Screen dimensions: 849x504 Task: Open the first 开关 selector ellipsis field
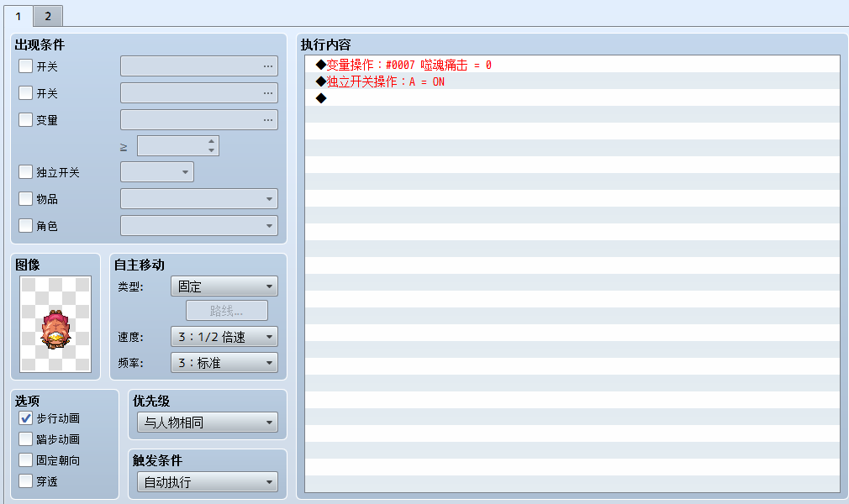click(x=199, y=66)
